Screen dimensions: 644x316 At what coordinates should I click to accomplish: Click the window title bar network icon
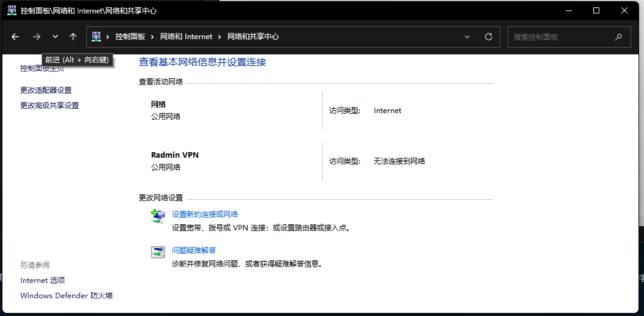click(12, 10)
